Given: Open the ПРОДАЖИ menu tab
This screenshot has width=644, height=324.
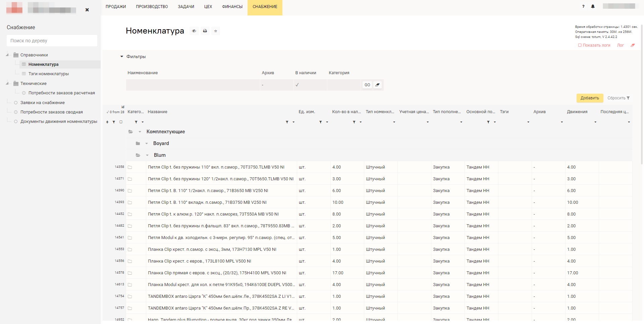Looking at the screenshot, I should [x=116, y=7].
